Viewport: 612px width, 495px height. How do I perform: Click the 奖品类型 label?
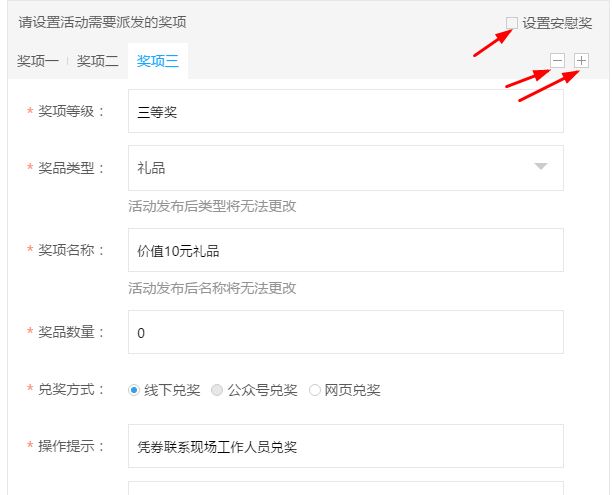pos(71,168)
